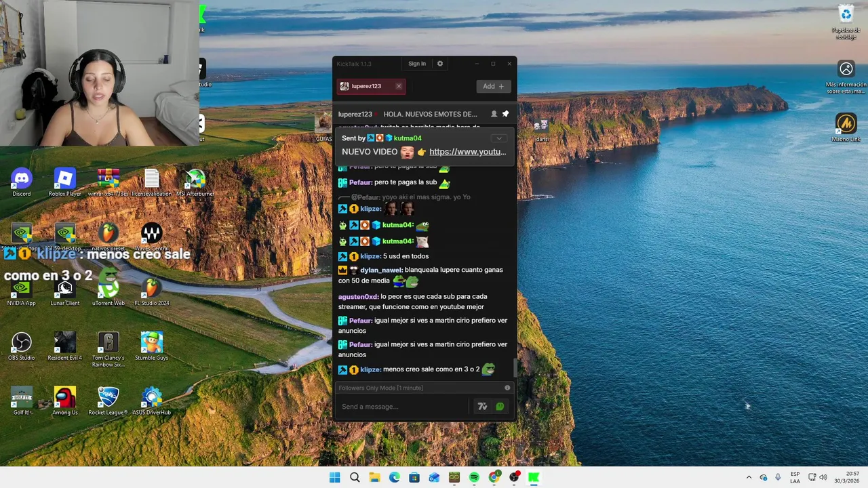Screen dimensions: 868x488
Task: Open Golf It! shortcut
Action: click(22, 401)
